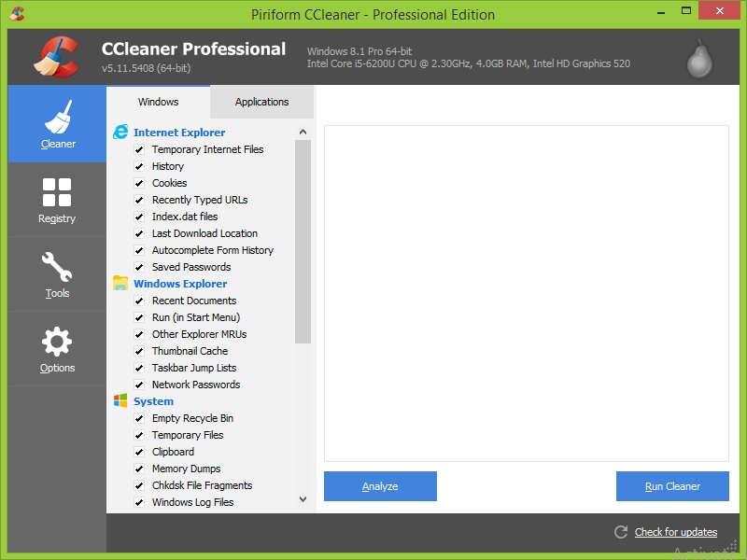Switch to the Windows tab
The height and width of the screenshot is (560, 747).
(x=158, y=102)
